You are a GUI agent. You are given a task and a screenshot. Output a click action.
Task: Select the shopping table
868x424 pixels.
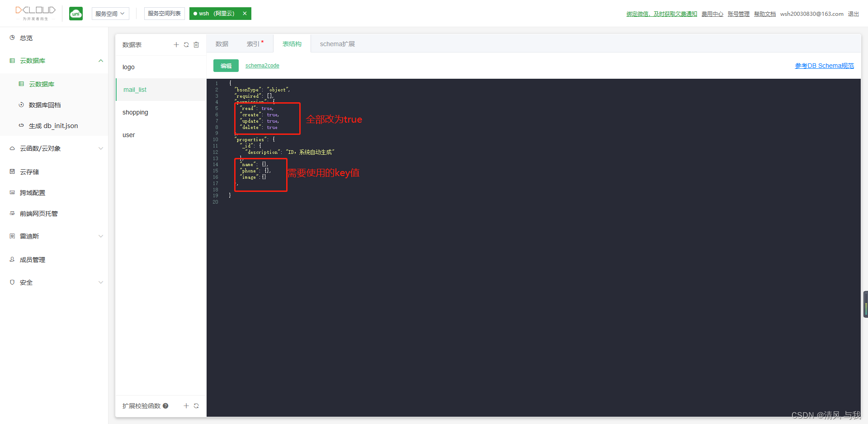pos(161,112)
